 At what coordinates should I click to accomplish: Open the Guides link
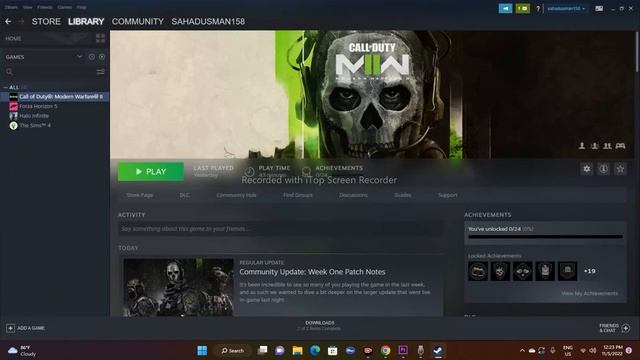tap(403, 195)
